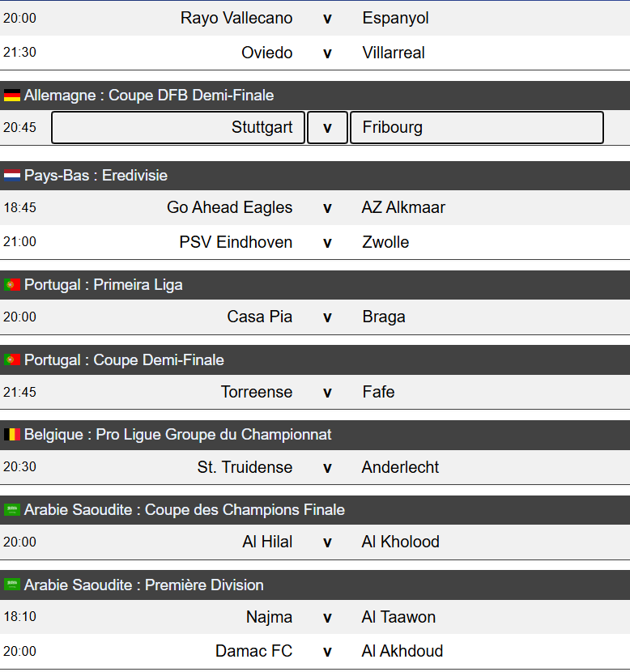Select Go Ahead Eagles team

(x=229, y=207)
